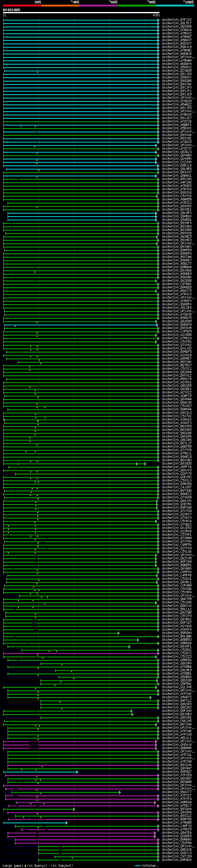The image size is (197, 868).
Task: Select the UniRef100_B9G0T7 label
Action: 176,792
